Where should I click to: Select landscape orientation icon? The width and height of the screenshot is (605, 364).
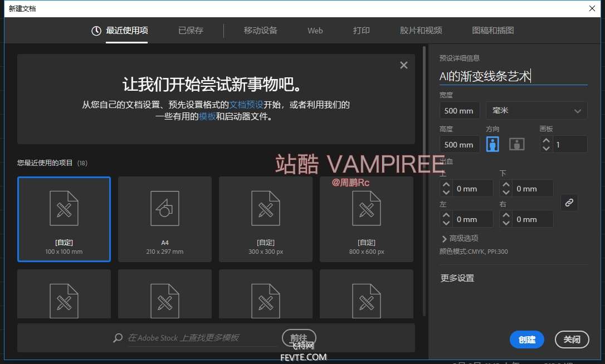pyautogui.click(x=516, y=144)
